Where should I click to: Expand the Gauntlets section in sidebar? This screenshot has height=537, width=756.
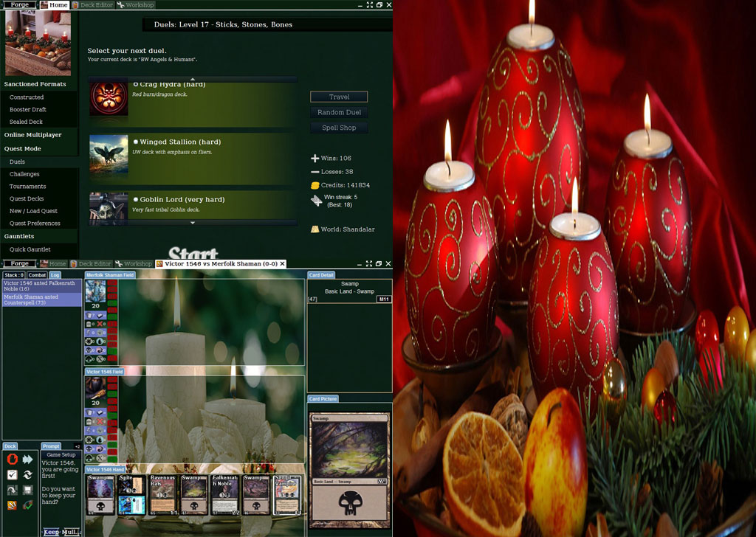coord(19,236)
